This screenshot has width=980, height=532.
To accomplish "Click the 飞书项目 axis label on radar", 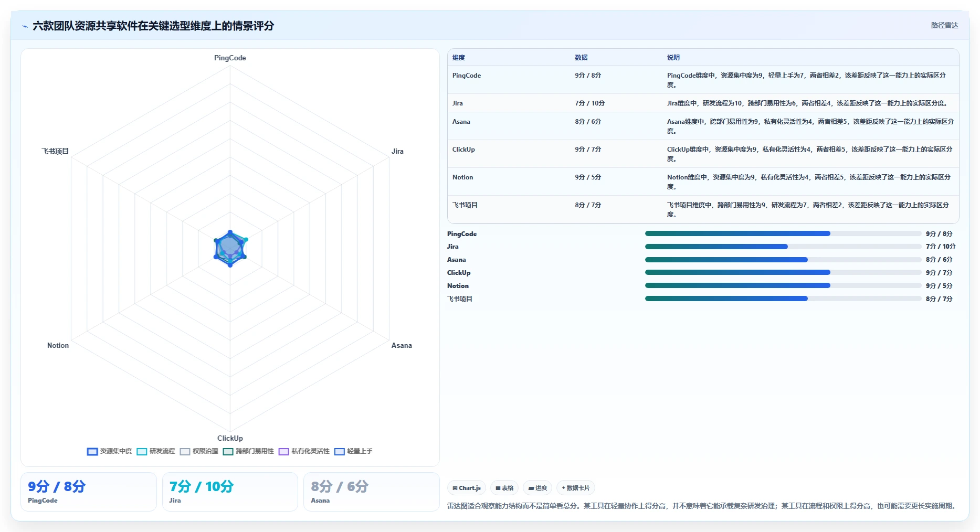I will pos(55,152).
